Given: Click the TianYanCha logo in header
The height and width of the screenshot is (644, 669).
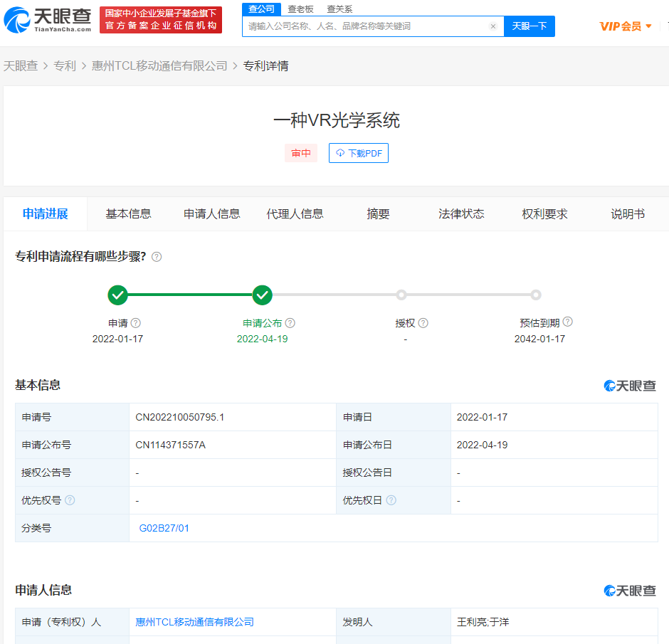Looking at the screenshot, I should point(48,20).
